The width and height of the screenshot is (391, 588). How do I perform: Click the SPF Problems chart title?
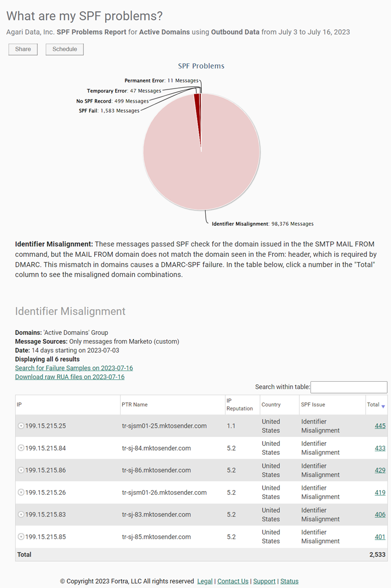click(x=202, y=66)
